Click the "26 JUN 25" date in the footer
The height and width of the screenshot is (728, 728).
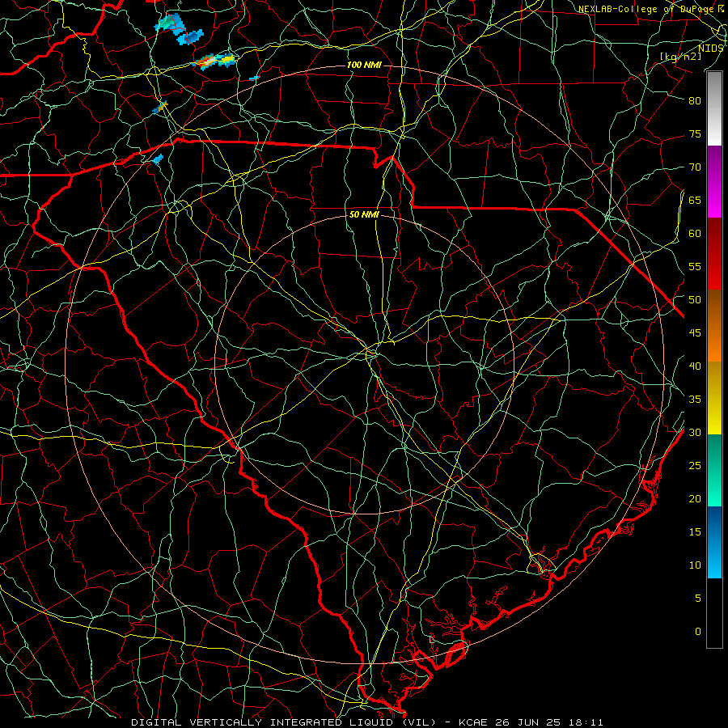click(527, 722)
